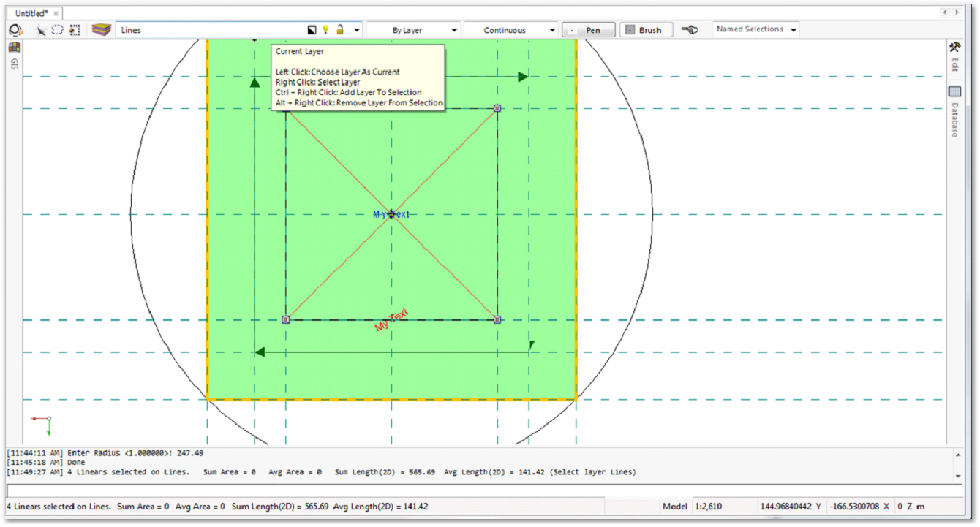Click the Brush button
This screenshot has width=980, height=527.
click(646, 30)
